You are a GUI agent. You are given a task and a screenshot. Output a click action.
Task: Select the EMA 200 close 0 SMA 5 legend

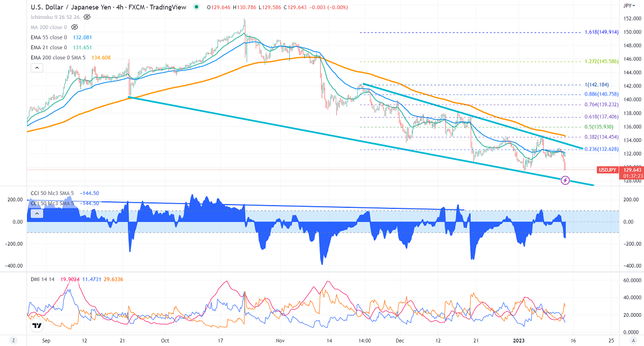[x=58, y=58]
